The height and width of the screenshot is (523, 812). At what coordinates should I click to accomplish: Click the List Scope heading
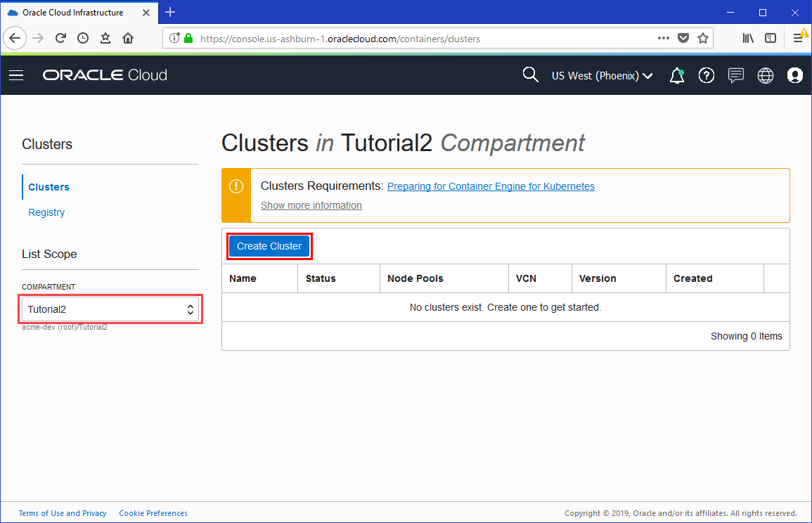pos(49,254)
